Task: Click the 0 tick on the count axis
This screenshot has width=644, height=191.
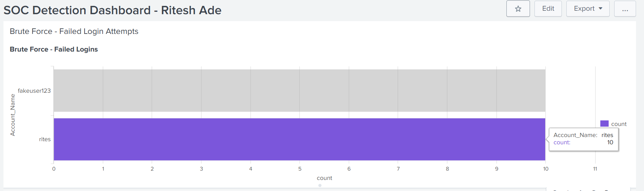Action: (x=54, y=169)
